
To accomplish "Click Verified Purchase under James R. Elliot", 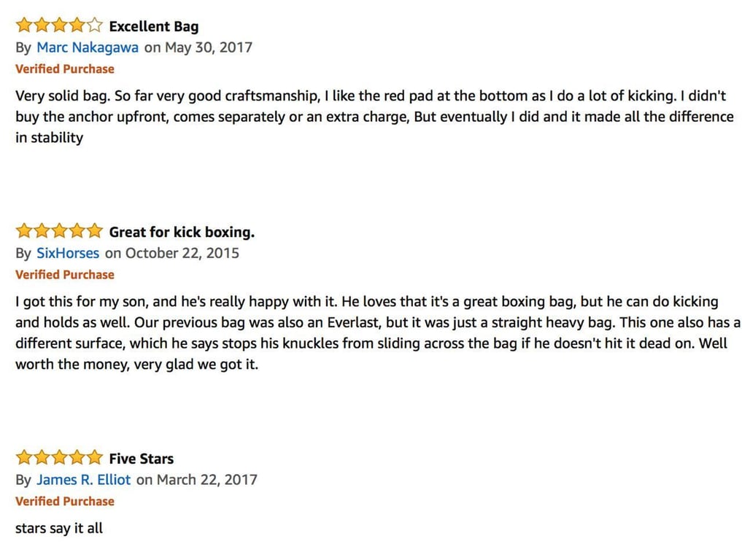I will pos(65,502).
